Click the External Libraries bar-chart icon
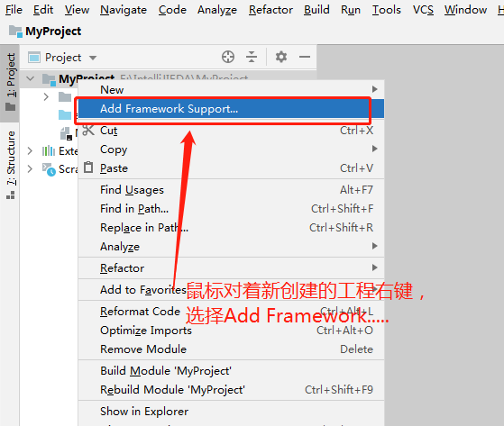The image size is (504, 426). [x=49, y=150]
